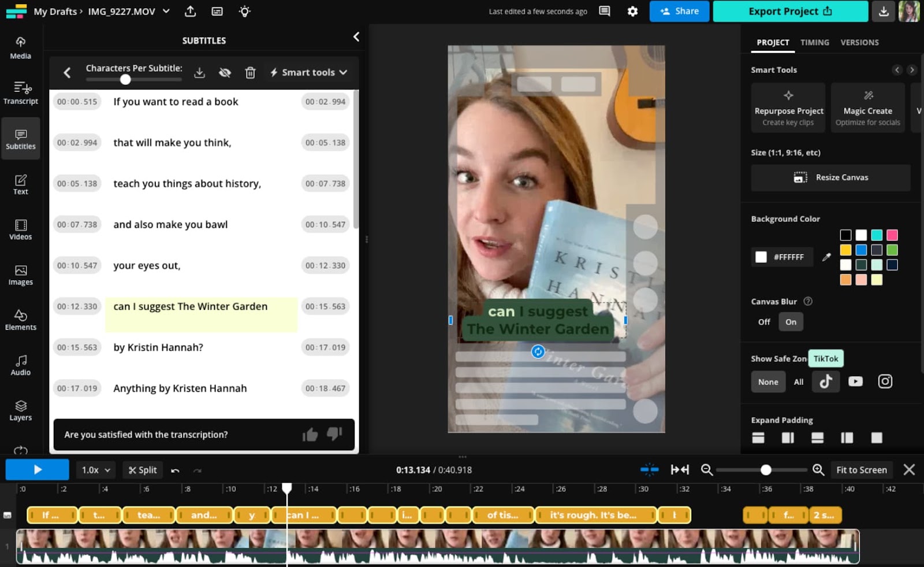Delete subtitles with trash icon
924x567 pixels.
coord(250,72)
